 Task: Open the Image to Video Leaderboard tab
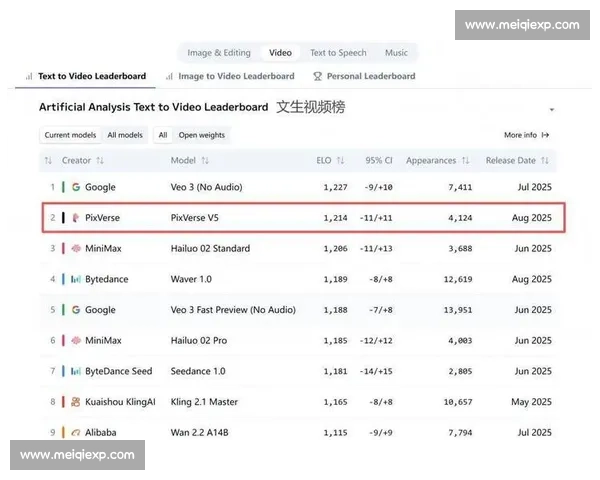tap(235, 76)
